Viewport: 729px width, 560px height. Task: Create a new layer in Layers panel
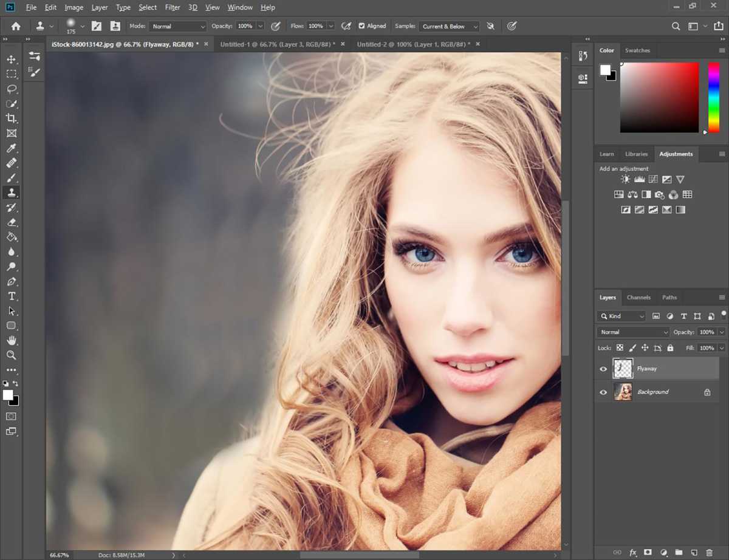point(694,552)
